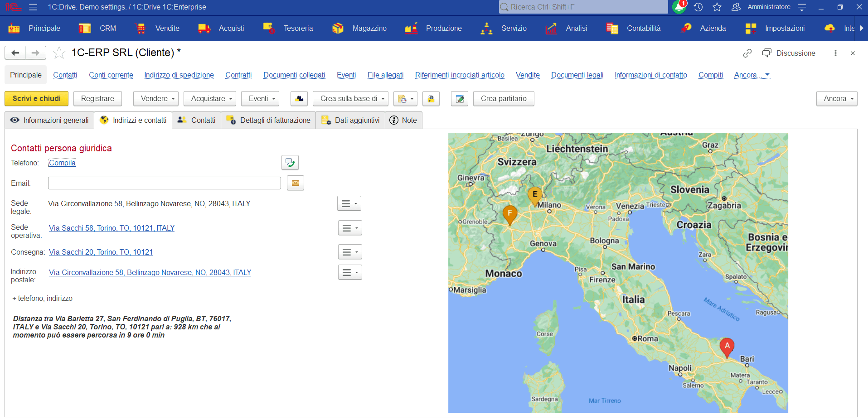Click Via Sacchi 20 delivery address
The height and width of the screenshot is (420, 868).
point(101,252)
